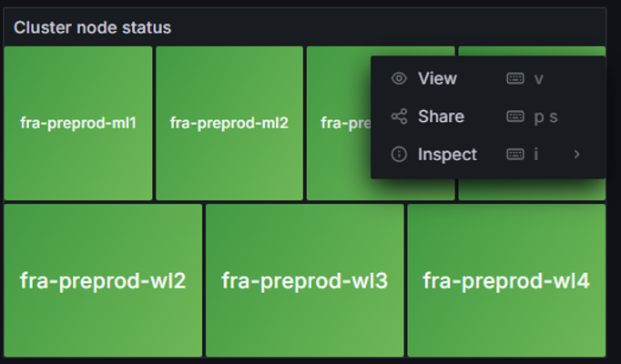This screenshot has height=364, width=621.
Task: Click the info circle icon beside Inspect
Action: (x=398, y=155)
